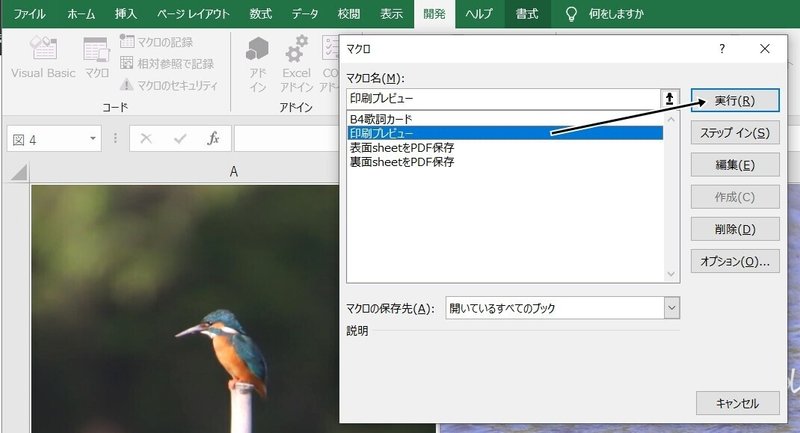
Task: Open the 表示 tab
Action: (391, 14)
